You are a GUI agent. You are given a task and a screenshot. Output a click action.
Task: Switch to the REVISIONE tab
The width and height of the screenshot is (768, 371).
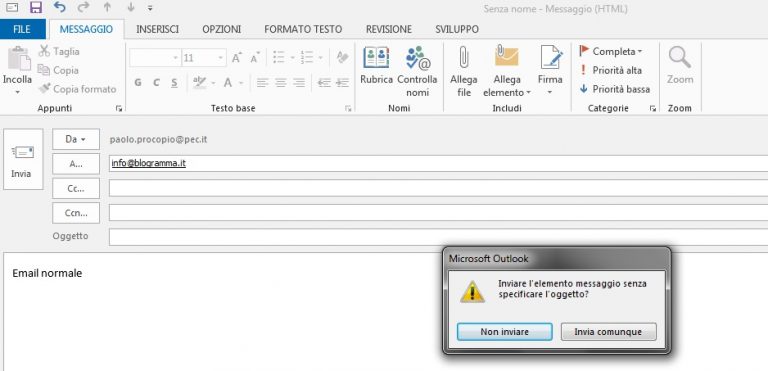click(389, 29)
